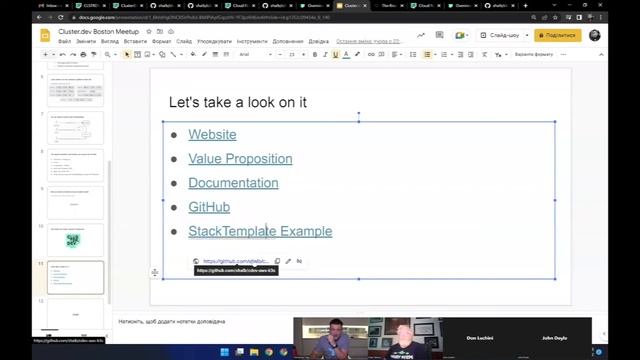Click the border weight icon
The image size is (640, 360).
click(x=215, y=54)
